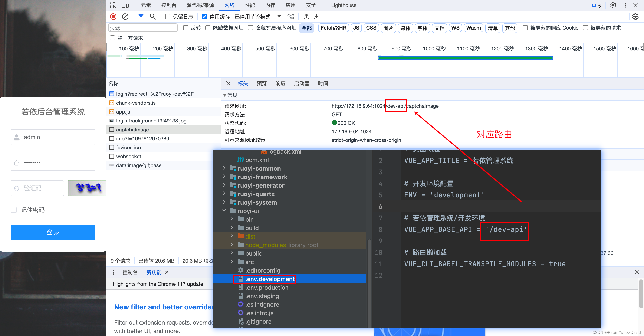Switch to the 预览 tab
This screenshot has width=644, height=336.
tap(262, 83)
